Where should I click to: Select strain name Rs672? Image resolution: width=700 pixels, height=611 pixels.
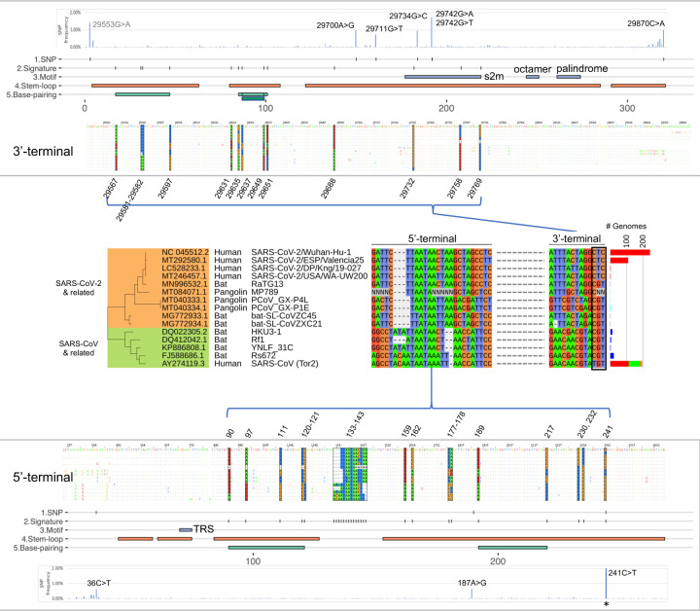tap(263, 356)
